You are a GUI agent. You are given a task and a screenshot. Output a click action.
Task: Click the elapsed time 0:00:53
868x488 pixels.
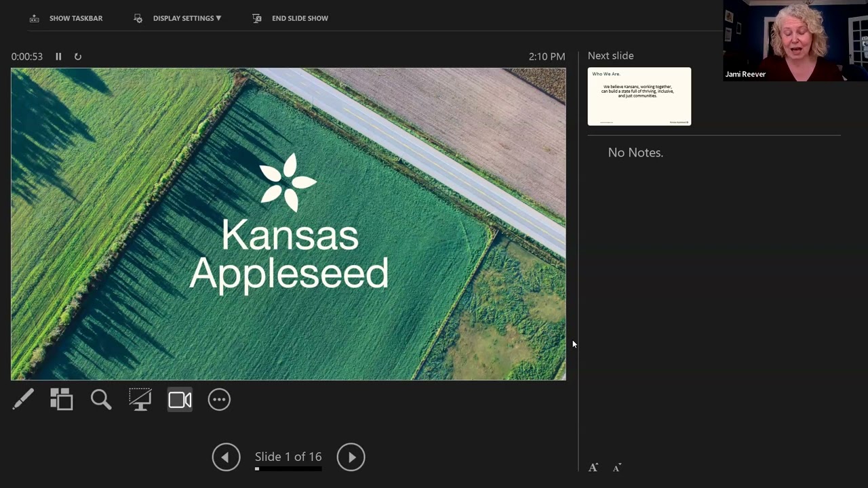coord(27,57)
